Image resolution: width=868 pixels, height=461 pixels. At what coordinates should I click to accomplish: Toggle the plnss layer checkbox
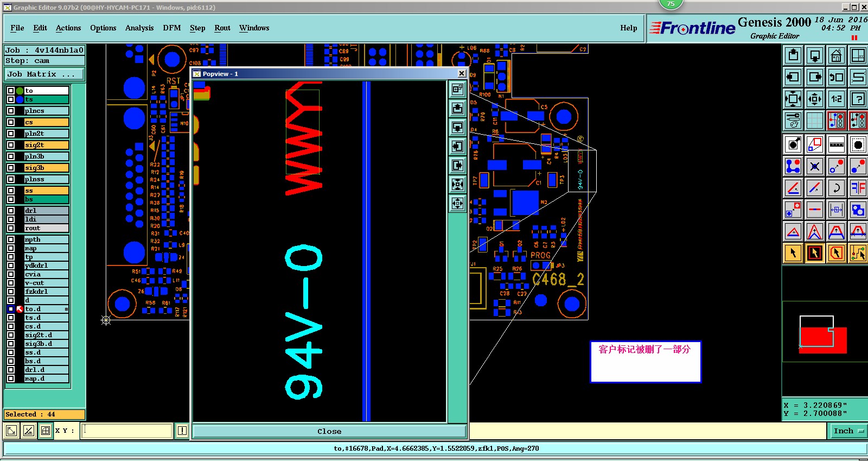pos(11,179)
